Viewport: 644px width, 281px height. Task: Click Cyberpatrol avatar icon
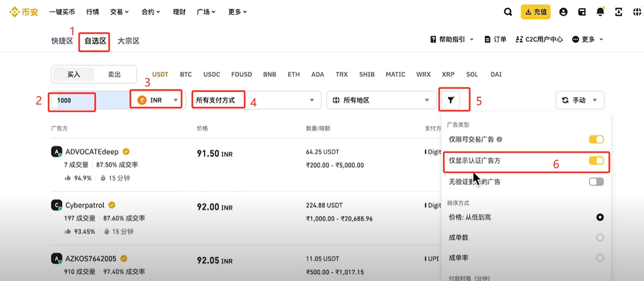pyautogui.click(x=56, y=205)
